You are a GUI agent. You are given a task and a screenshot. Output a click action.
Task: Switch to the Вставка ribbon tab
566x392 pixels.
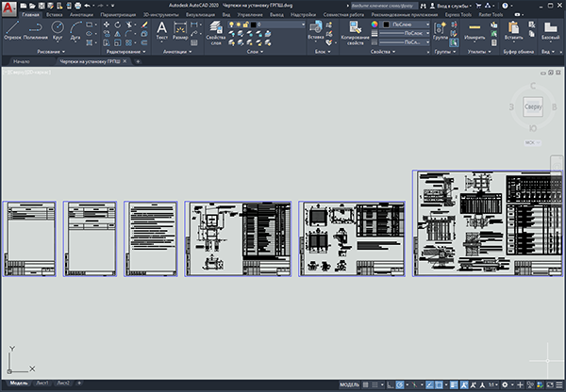click(54, 15)
